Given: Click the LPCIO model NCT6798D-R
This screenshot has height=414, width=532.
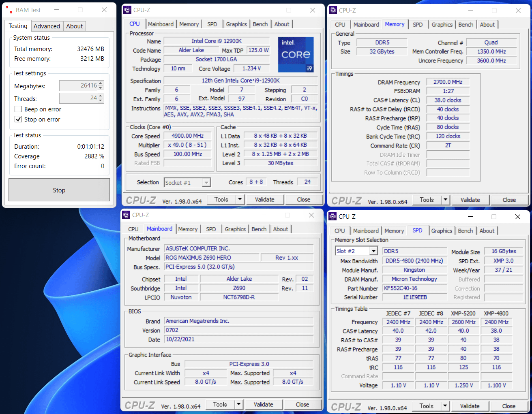Looking at the screenshot, I should 239,297.
